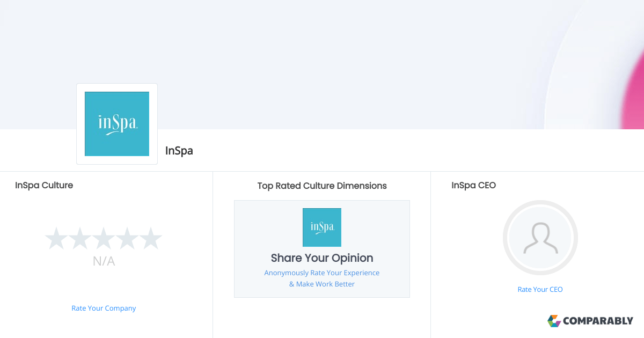Click the Top Rated Culture Dimensions heading
This screenshot has height=338, width=644.
pos(322,186)
